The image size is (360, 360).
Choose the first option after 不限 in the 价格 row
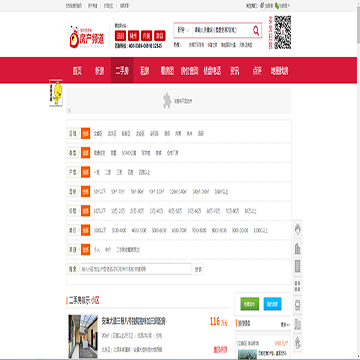100,211
